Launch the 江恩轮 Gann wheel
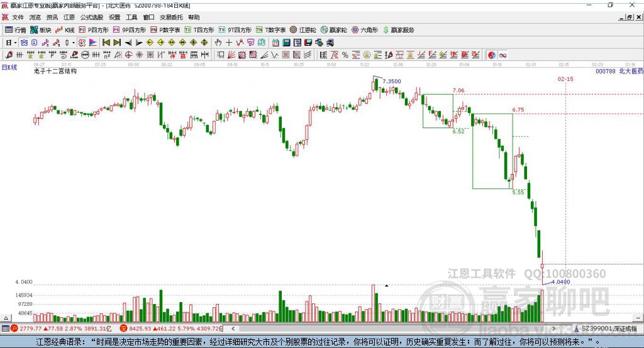The image size is (644, 348). click(303, 30)
